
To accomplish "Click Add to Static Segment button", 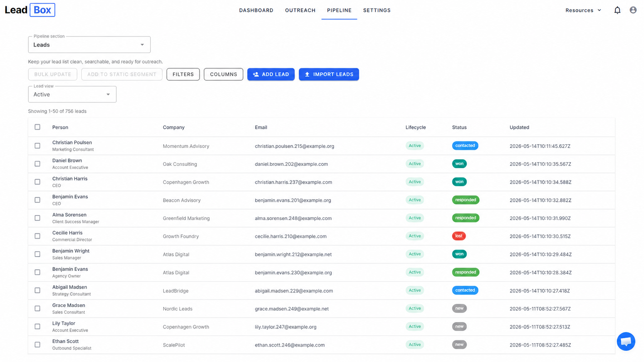I will click(x=122, y=74).
